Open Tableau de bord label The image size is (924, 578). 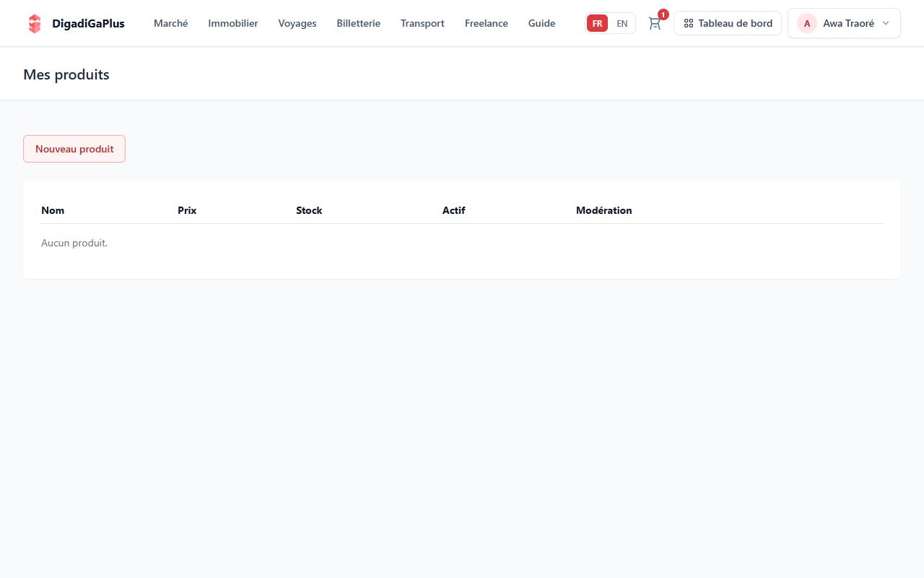pyautogui.click(x=735, y=23)
